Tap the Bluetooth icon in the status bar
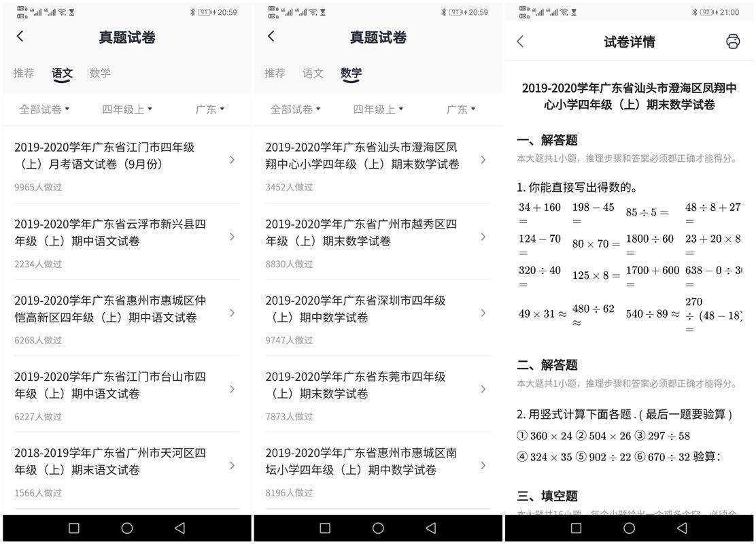Viewport: 756px width, 544px height. pos(695,10)
